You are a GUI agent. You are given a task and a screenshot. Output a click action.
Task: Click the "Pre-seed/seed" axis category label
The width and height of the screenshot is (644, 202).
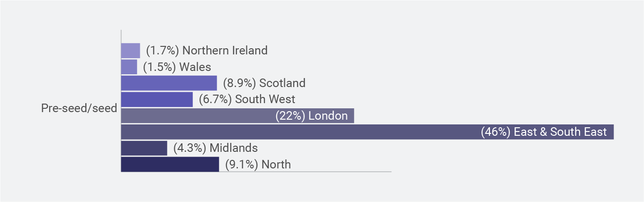[x=79, y=108]
